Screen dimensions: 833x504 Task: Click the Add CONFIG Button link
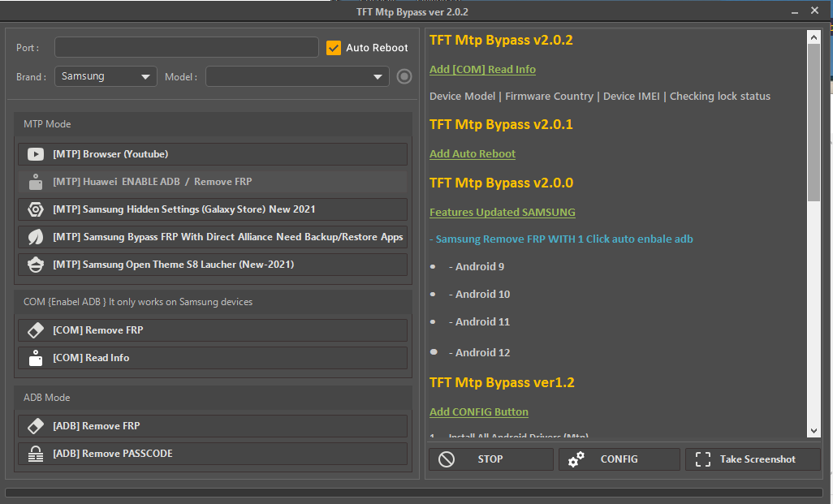point(479,411)
